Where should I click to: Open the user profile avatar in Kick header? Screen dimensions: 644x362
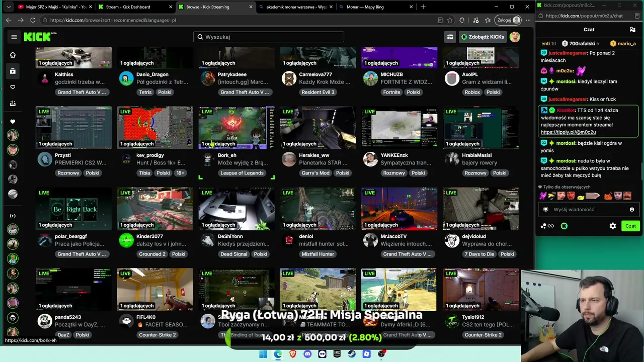click(x=514, y=37)
